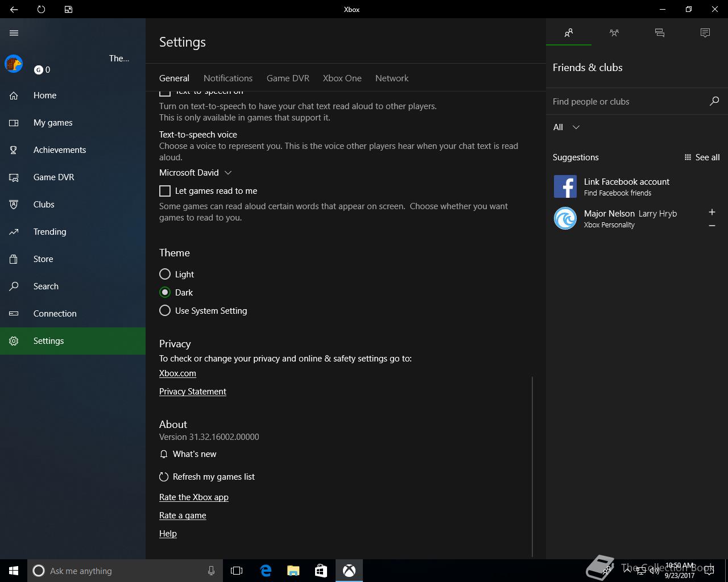Expand the Microsoft David voice dropdown

coord(196,173)
